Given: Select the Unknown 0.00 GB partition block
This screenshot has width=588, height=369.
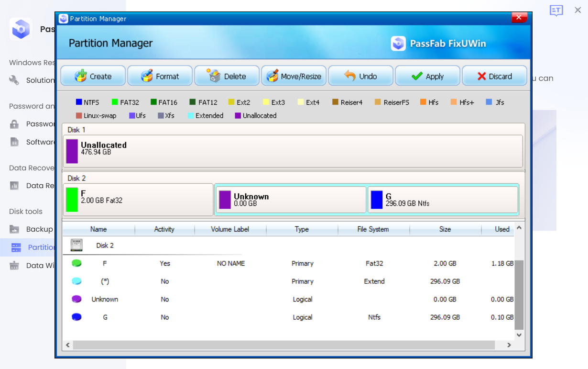Looking at the screenshot, I should pyautogui.click(x=291, y=200).
